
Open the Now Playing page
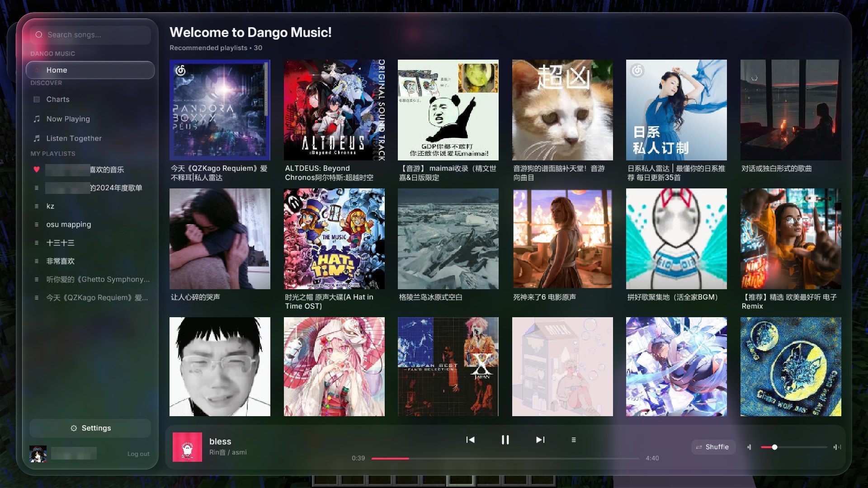90,119
